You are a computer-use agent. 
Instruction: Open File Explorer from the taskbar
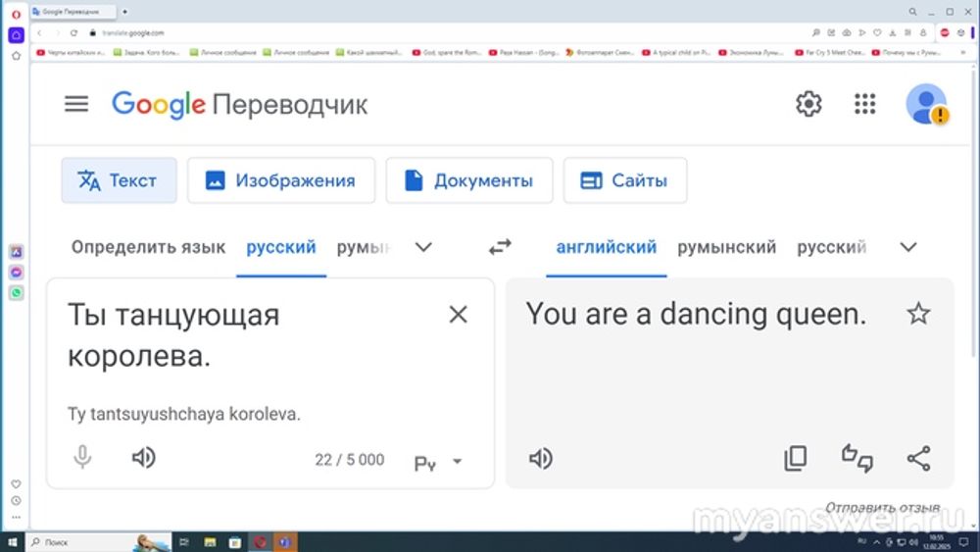(210, 542)
